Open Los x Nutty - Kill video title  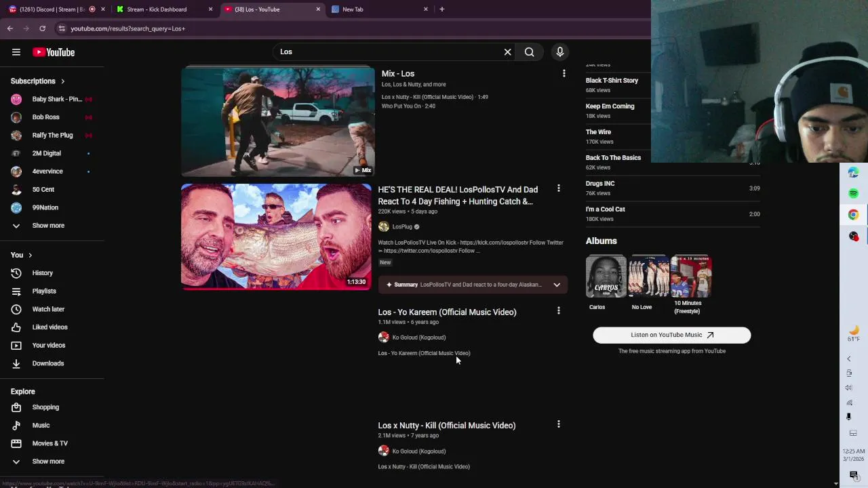point(447,426)
